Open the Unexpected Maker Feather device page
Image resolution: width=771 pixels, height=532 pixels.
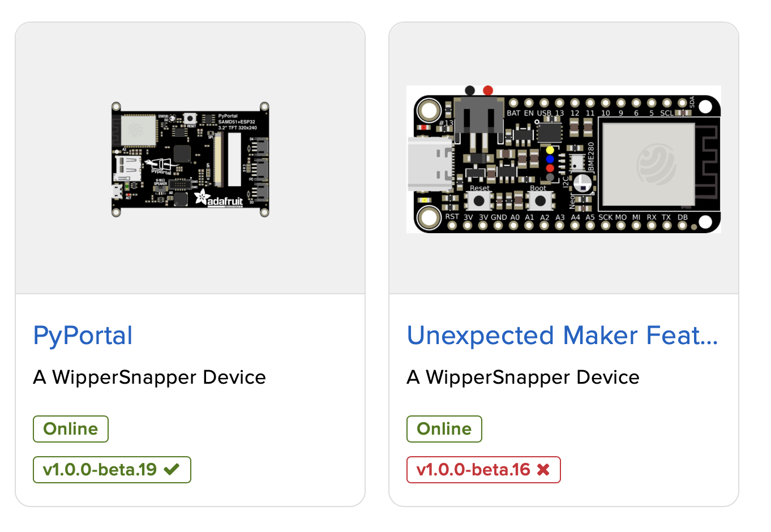click(x=562, y=335)
